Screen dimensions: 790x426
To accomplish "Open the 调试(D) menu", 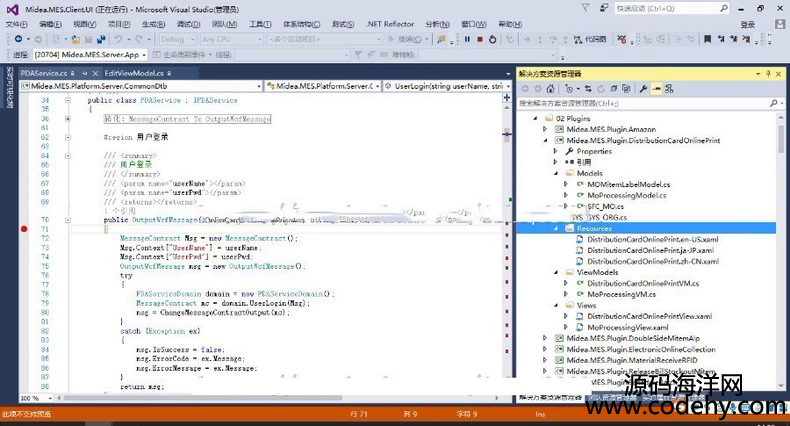I will point(188,24).
